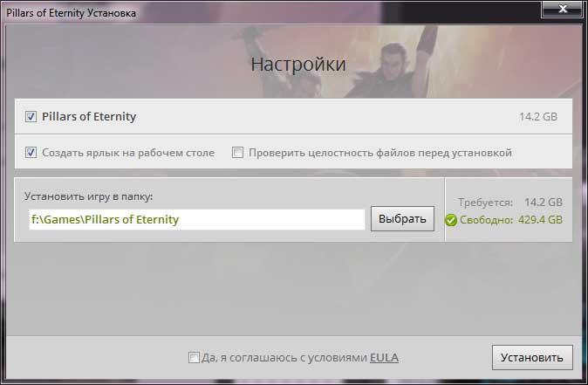Close the installer with the X button
This screenshot has width=588, height=385.
(x=563, y=9)
